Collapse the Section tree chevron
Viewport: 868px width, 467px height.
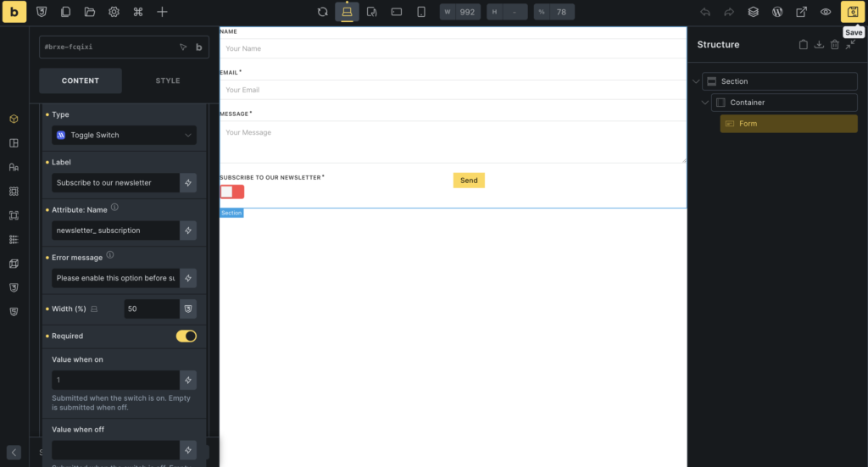point(696,81)
